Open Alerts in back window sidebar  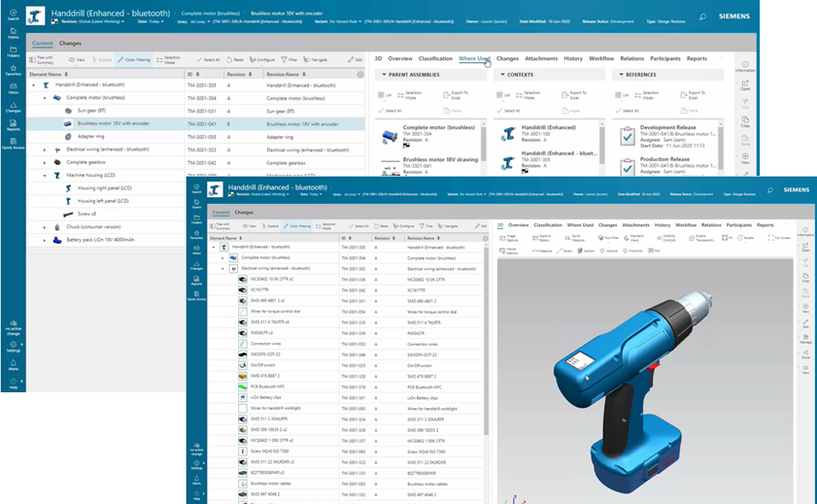(13, 365)
